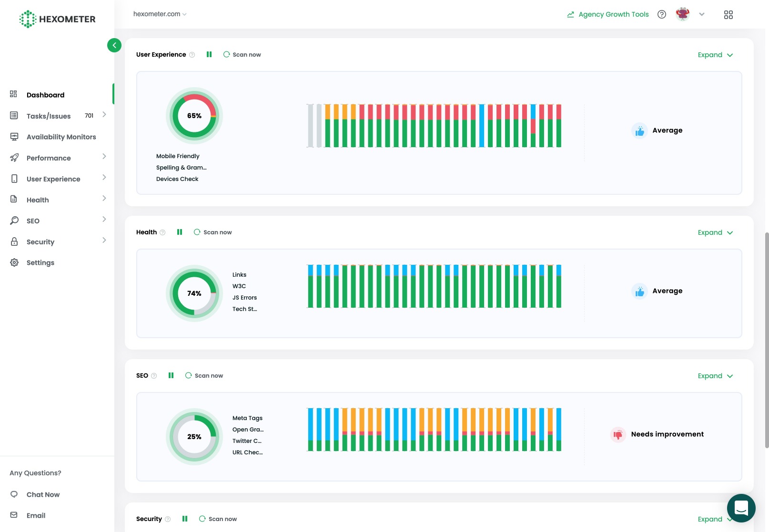Screen dimensions: 769x532
Task: Expand sidebar SEO chevron
Action: 104,220
